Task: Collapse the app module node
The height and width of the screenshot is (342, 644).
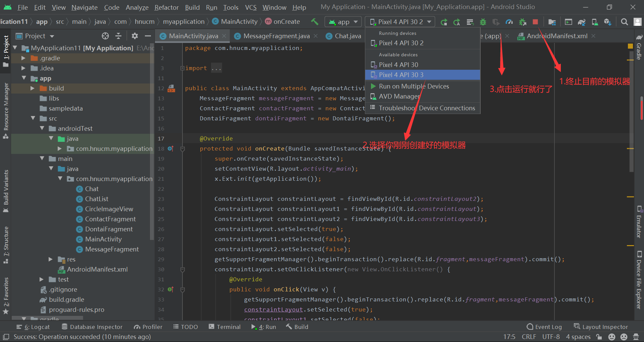Action: tap(23, 78)
